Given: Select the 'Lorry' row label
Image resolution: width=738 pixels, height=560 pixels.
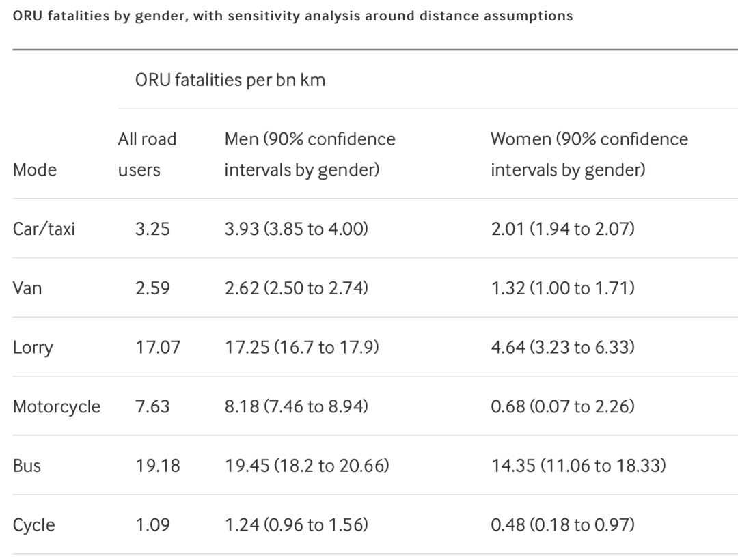Looking at the screenshot, I should (x=33, y=348).
